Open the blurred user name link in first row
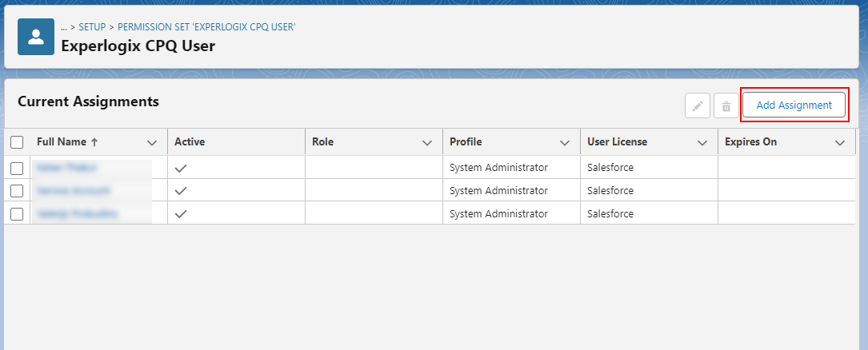 point(67,168)
